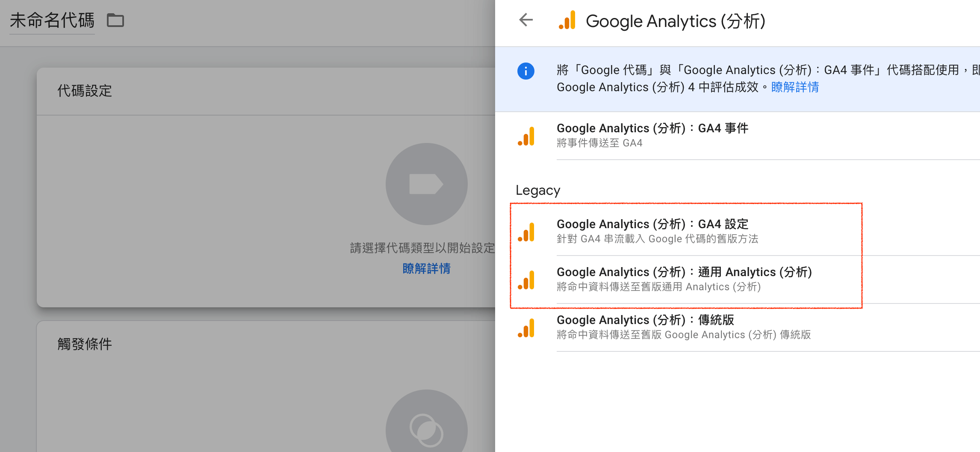
Task: Click the 傳統版 description mentioning 舊版 Google Analytics
Action: click(684, 335)
